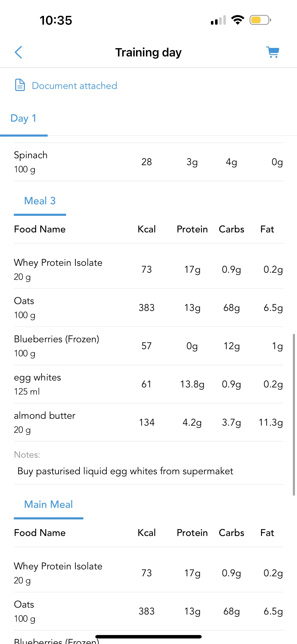The image size is (297, 644).
Task: Tap the Spinach 100 g row
Action: point(148,162)
